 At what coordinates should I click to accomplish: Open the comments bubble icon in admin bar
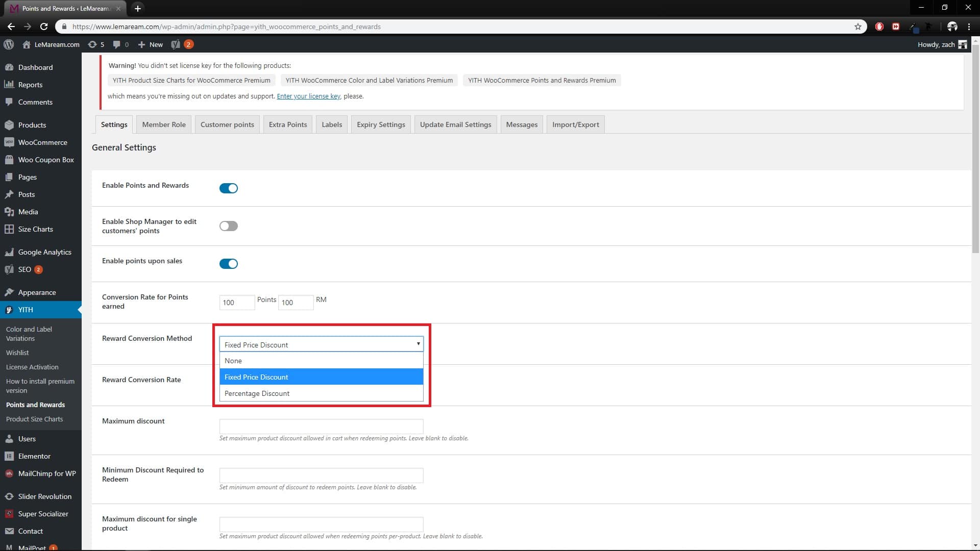pos(117,44)
